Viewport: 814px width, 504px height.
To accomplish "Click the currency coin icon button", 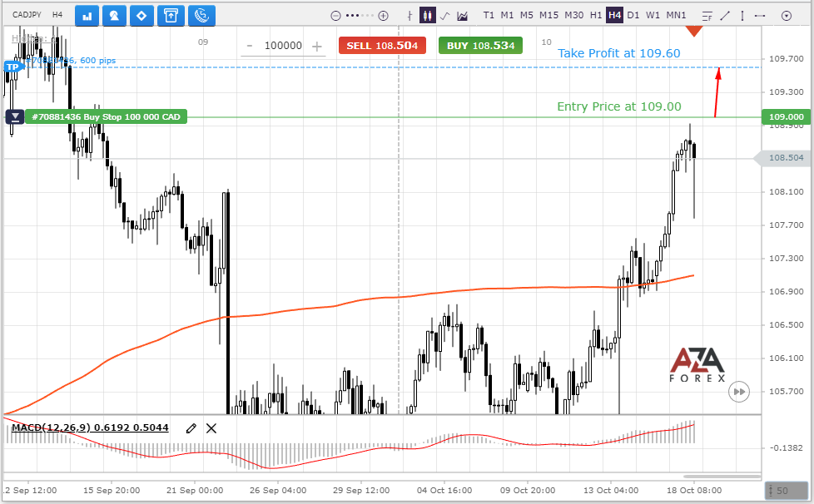I will pos(201,16).
